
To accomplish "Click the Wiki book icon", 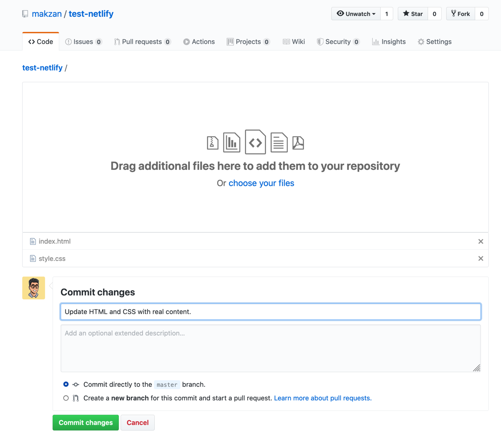I will (286, 42).
